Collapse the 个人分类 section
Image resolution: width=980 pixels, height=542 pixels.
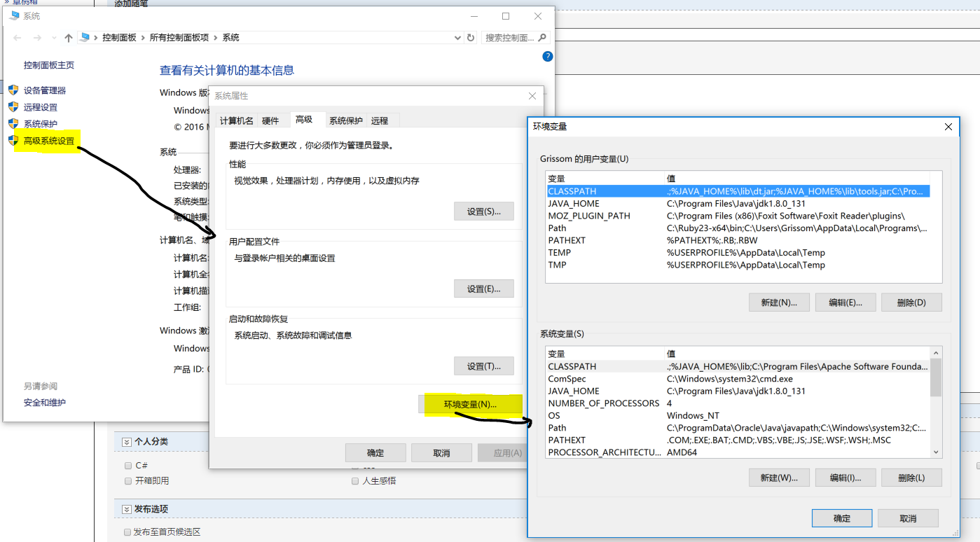127,442
